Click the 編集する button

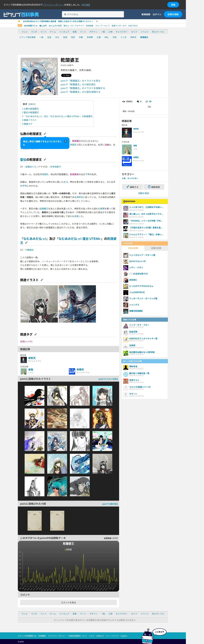click(132, 187)
